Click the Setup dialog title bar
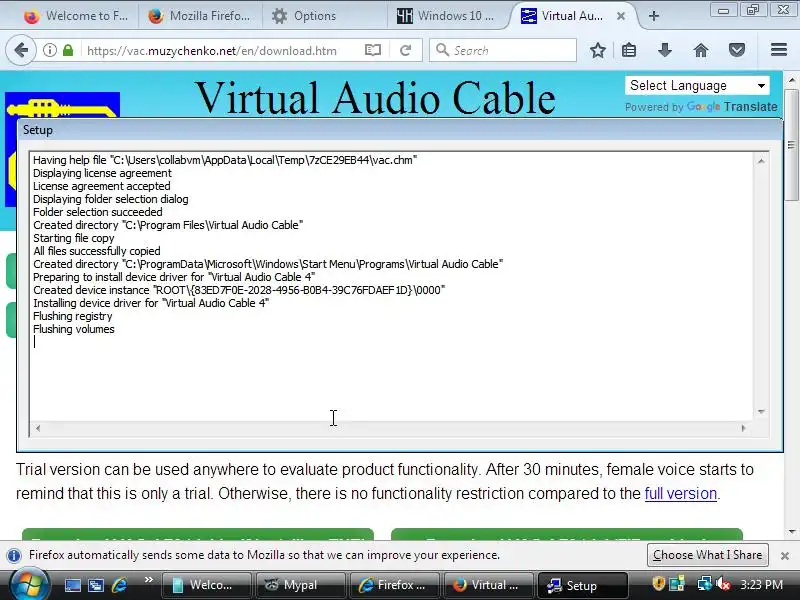The width and height of the screenshot is (800, 600). pos(399,130)
